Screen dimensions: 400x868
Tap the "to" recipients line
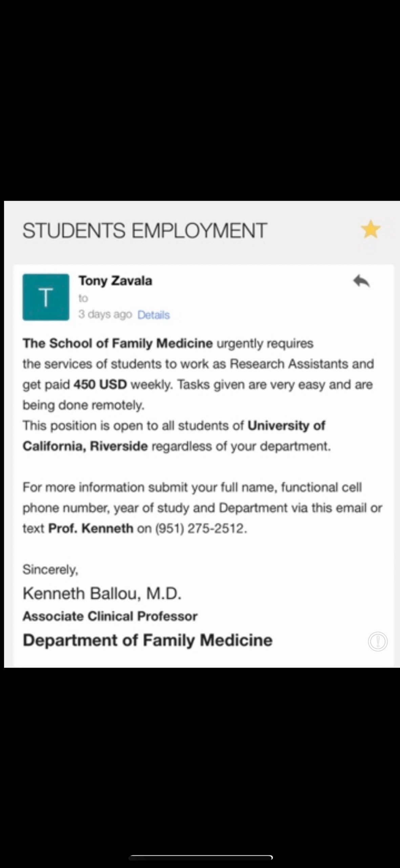tap(83, 298)
